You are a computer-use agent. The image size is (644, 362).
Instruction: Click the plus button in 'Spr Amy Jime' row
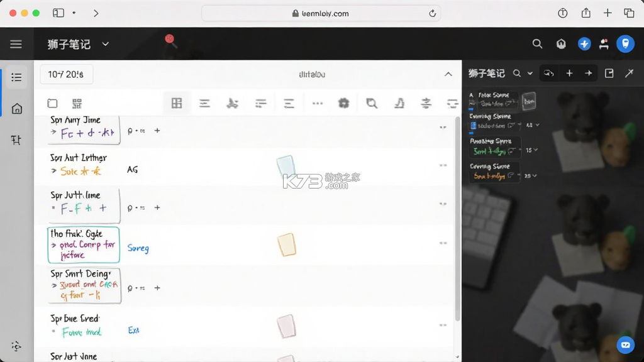[157, 131]
